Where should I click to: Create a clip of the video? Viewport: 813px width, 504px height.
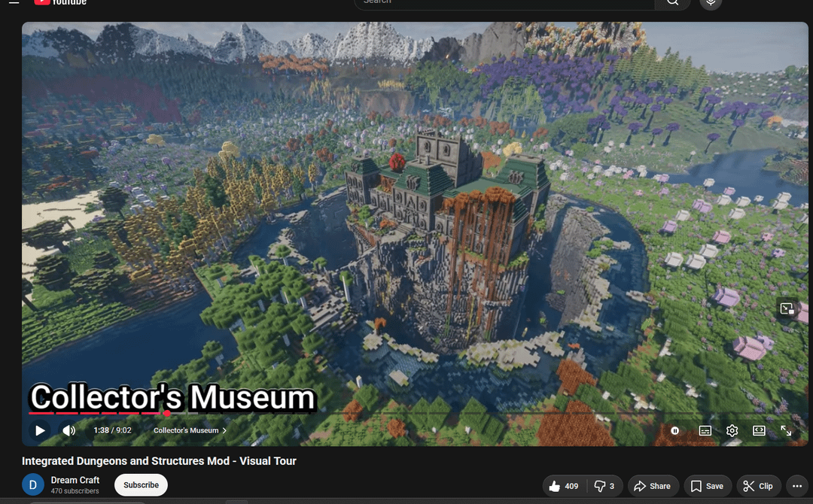click(x=757, y=486)
